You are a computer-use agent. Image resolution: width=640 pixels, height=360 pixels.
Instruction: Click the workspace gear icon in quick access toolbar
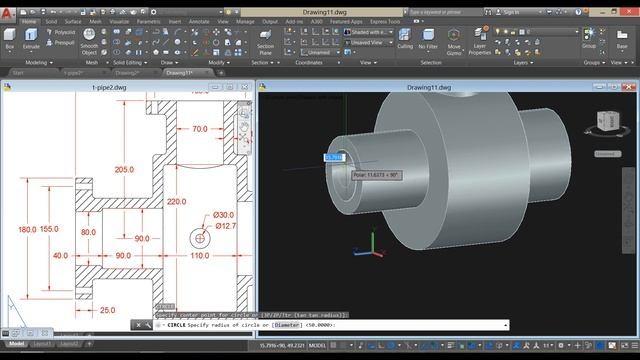[153, 12]
